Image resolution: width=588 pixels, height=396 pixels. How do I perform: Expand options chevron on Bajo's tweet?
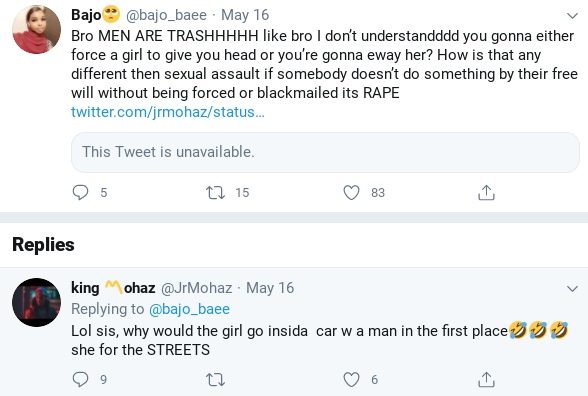coord(572,16)
